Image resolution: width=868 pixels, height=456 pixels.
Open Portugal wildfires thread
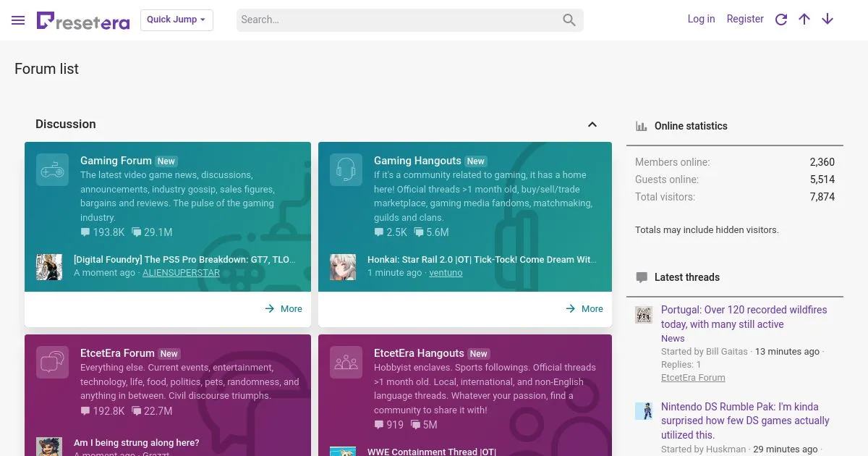[744, 317]
